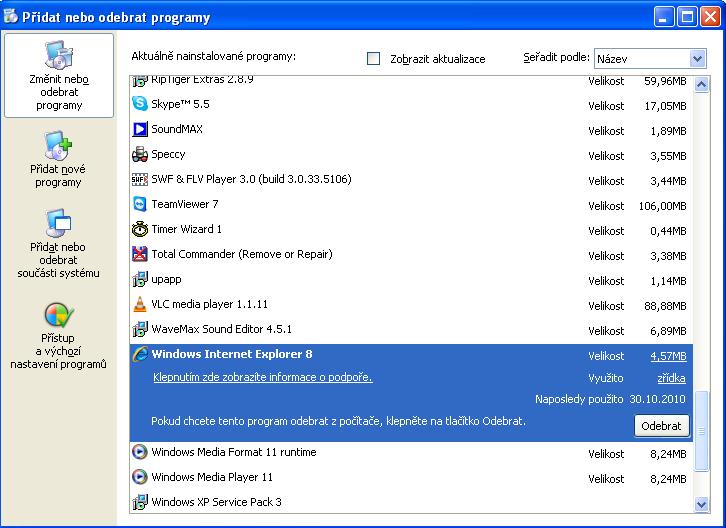726x528 pixels.
Task: Click the TeamViewer 7 icon
Action: [139, 204]
